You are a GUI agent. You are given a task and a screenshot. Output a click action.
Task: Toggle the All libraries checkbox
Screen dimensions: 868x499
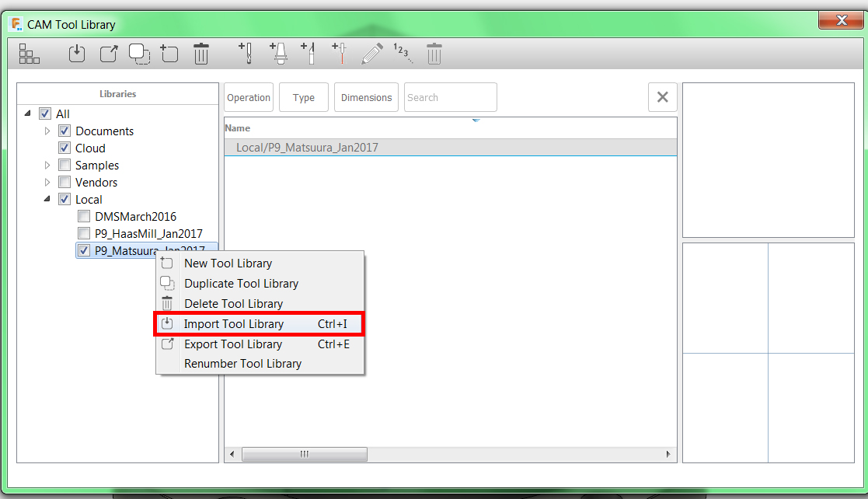[45, 113]
